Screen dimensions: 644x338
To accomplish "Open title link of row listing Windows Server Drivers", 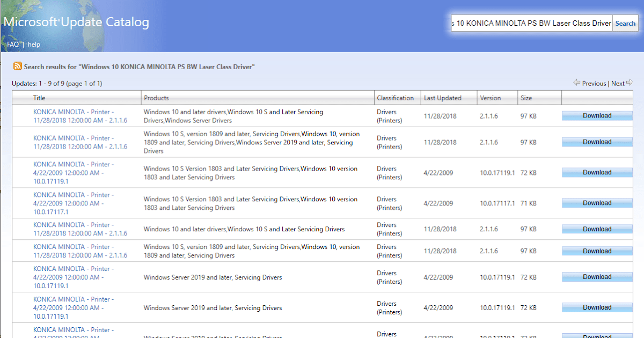I will pyautogui.click(x=80, y=116).
